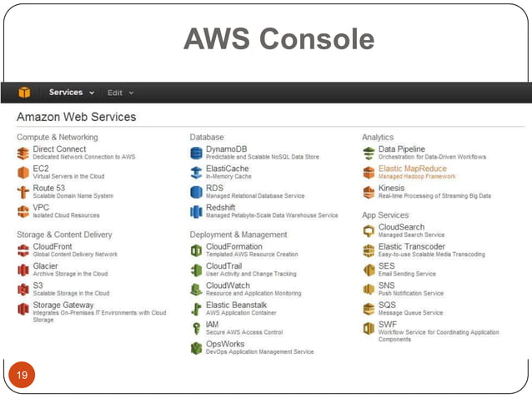The width and height of the screenshot is (532, 399).
Task: Click the ElastiCache icon
Action: coord(196,173)
